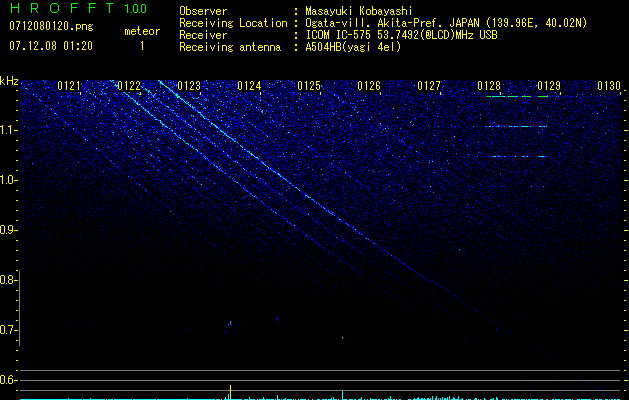
Task: Click the 0126 time marker
Action: [369, 86]
